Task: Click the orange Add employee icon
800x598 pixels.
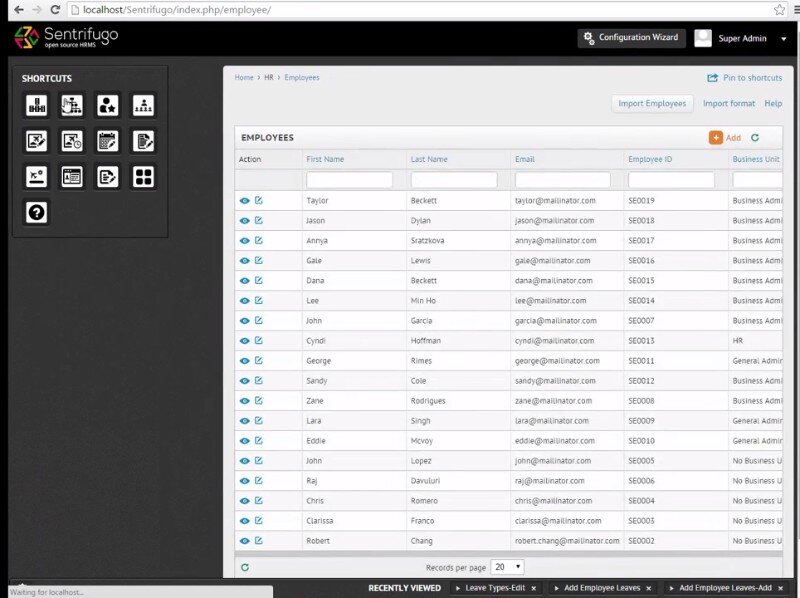Action: tap(716, 138)
